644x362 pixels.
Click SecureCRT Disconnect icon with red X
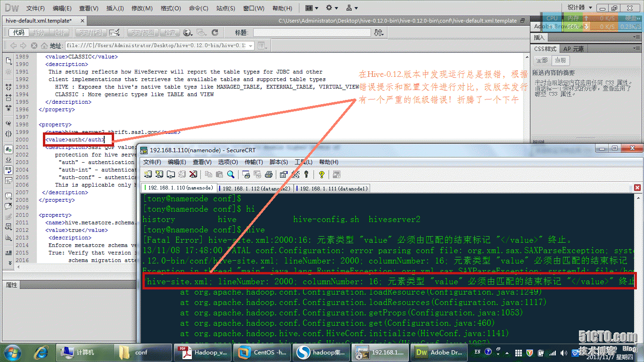193,174
